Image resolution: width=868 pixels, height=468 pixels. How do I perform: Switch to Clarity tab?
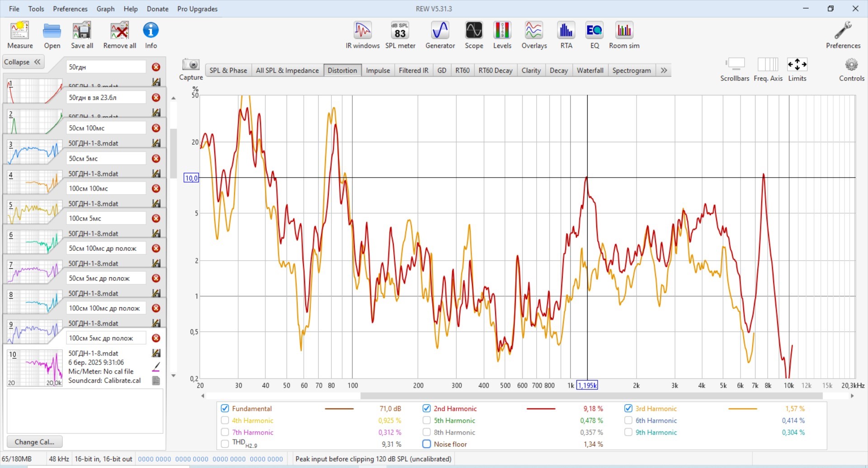click(531, 70)
